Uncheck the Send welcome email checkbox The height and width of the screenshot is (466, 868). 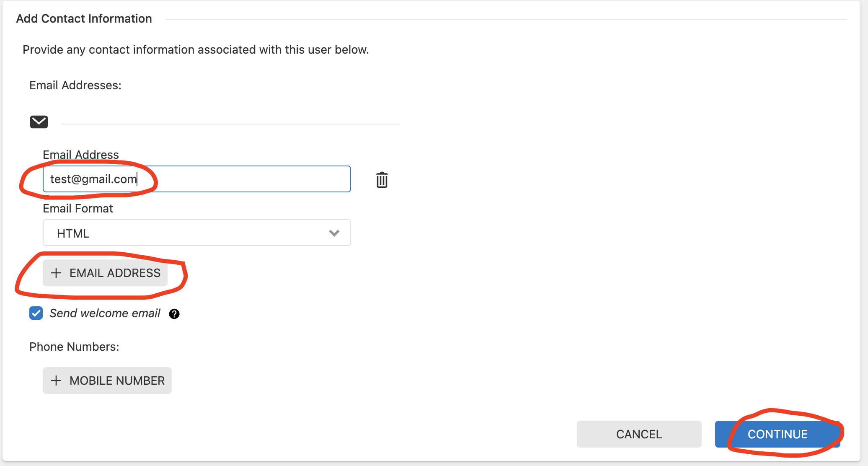pyautogui.click(x=36, y=313)
